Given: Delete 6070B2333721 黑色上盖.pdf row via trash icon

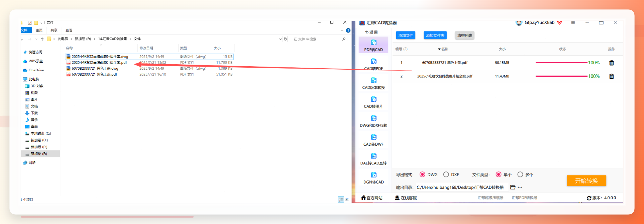Looking at the screenshot, I should [612, 63].
